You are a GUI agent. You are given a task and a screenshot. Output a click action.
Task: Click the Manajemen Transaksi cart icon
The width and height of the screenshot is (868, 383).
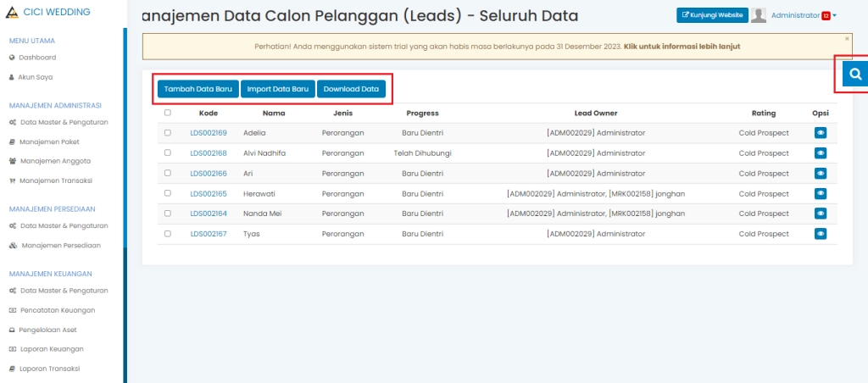12,181
